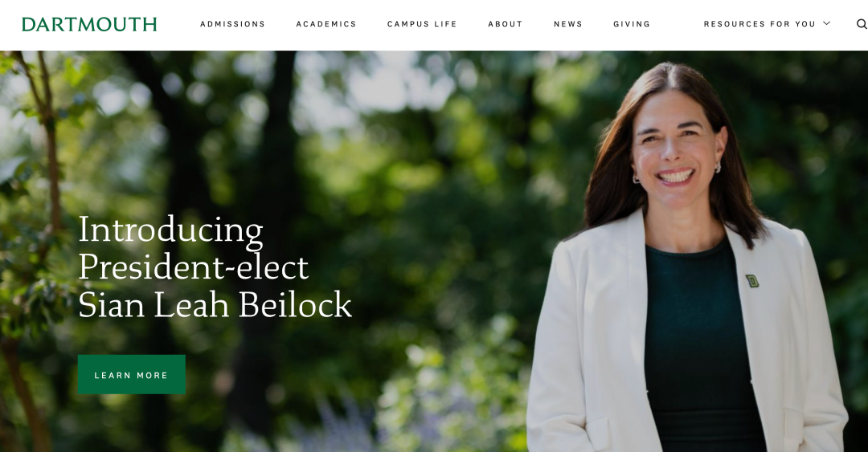The height and width of the screenshot is (452, 868).
Task: Click the smiling woman's face
Action: pos(678,145)
